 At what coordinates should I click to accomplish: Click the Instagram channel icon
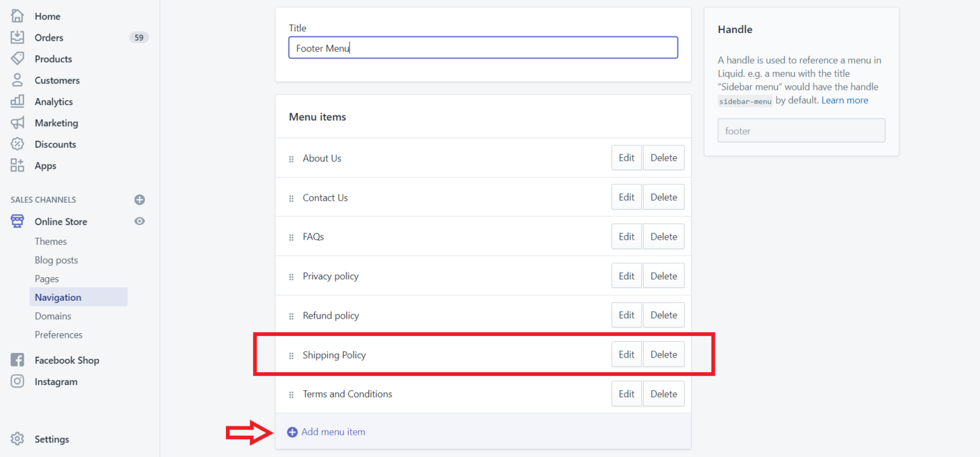click(x=18, y=381)
